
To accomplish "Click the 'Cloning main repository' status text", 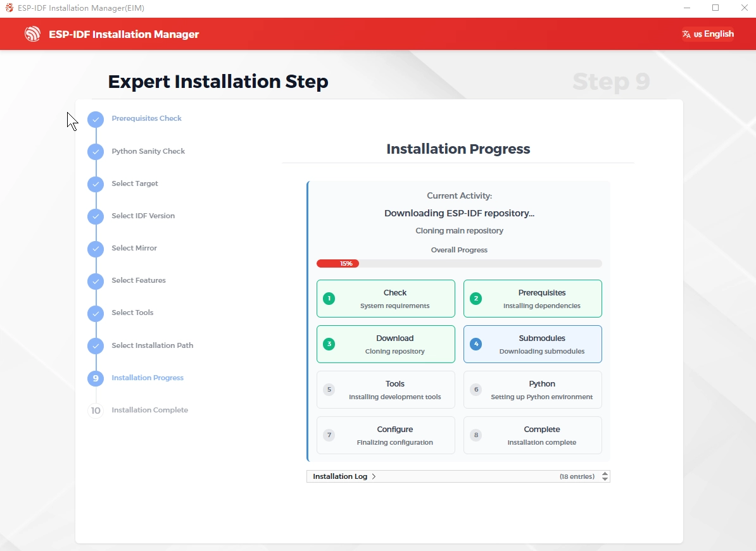I will pos(459,231).
